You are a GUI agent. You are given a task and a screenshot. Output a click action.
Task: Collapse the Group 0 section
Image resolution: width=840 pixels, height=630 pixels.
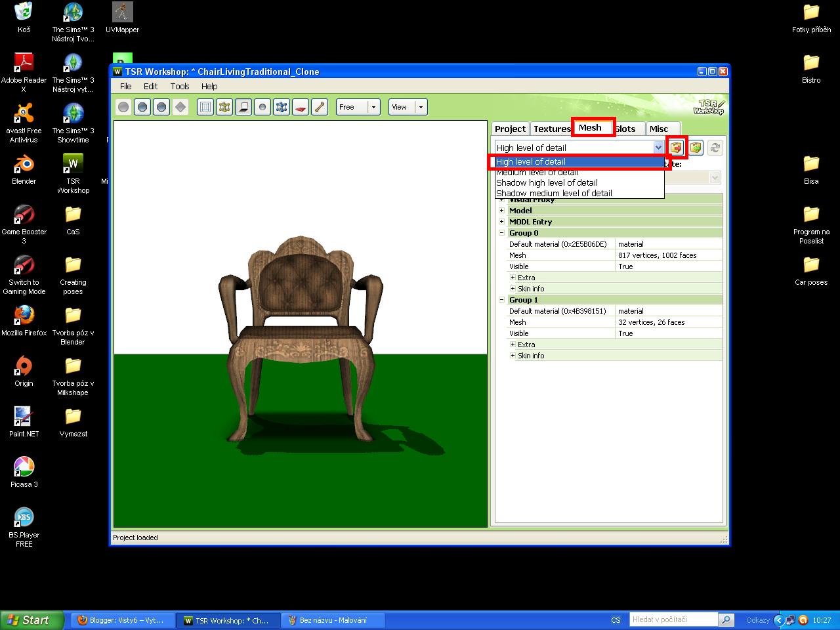pos(501,233)
